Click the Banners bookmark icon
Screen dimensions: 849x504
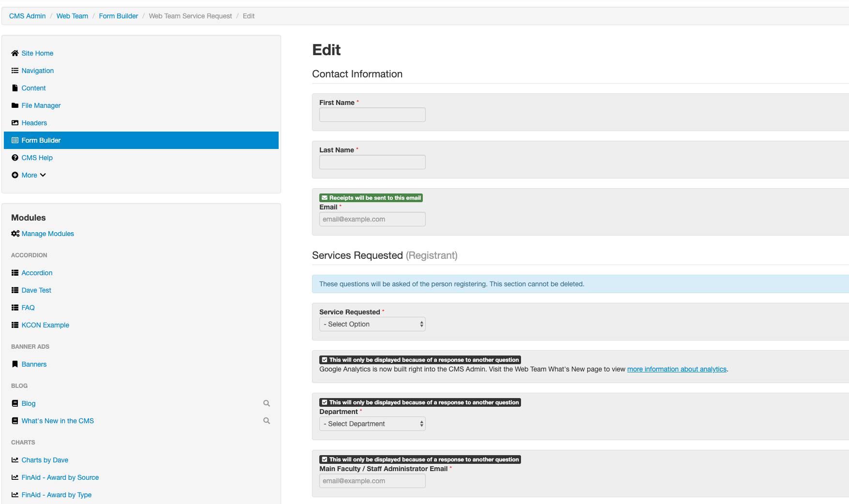(x=15, y=364)
